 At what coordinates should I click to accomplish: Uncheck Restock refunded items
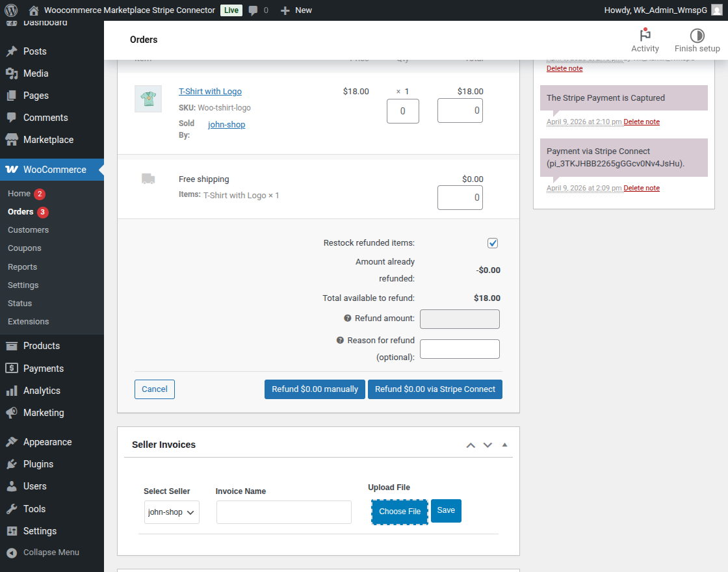point(492,242)
